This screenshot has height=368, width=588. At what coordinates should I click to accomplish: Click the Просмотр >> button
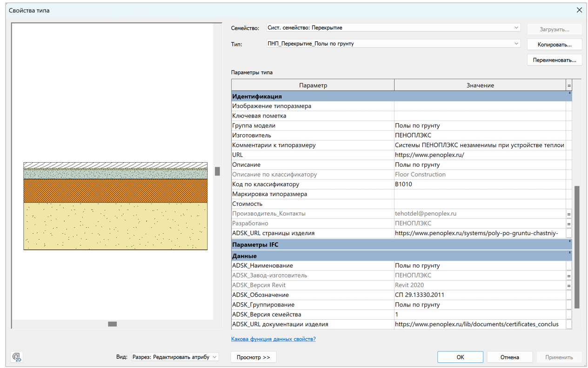tap(253, 357)
